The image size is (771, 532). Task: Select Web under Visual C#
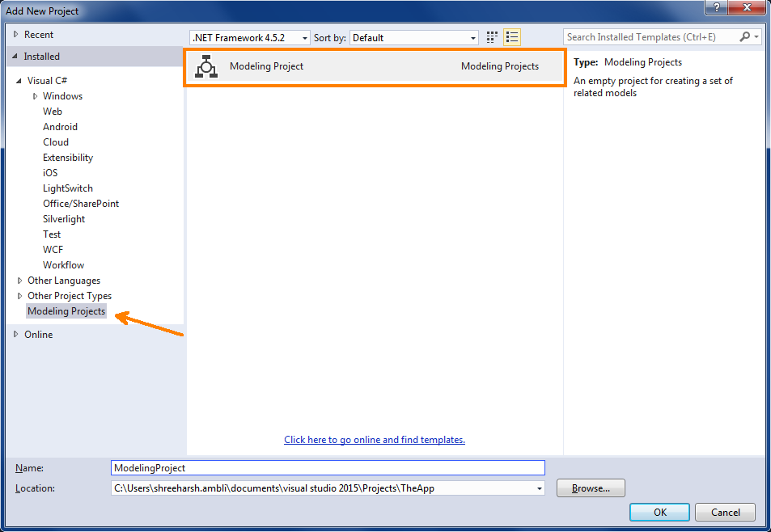click(x=52, y=112)
